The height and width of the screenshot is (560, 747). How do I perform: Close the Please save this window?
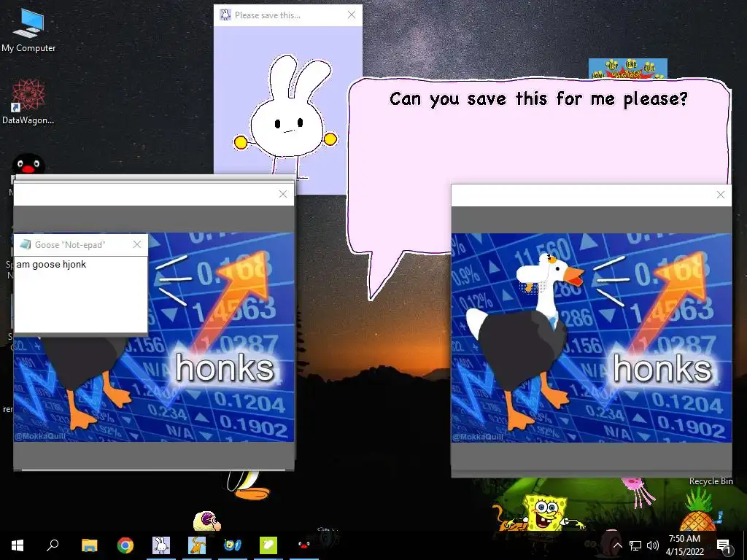tap(352, 15)
